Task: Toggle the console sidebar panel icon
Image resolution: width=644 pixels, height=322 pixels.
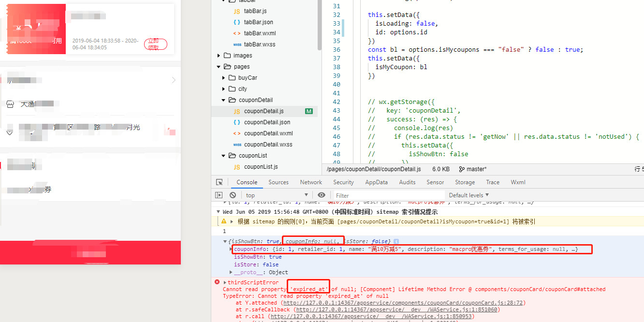Action: [x=219, y=195]
